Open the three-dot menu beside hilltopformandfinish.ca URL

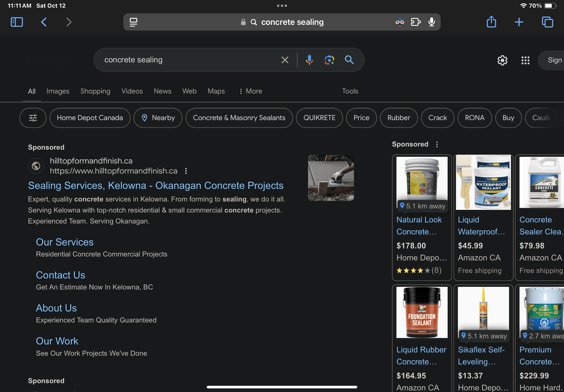[186, 171]
